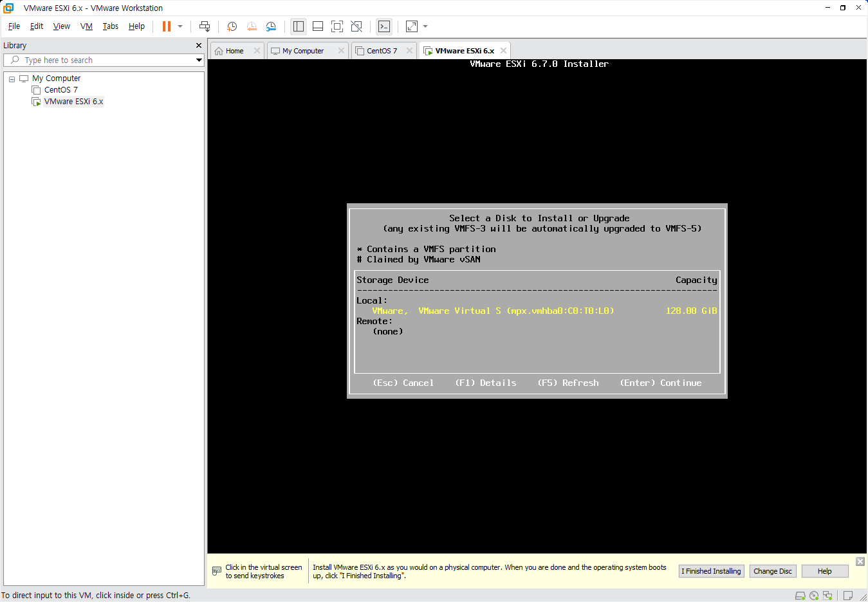
Task: Click the stretch guest display icon
Action: (412, 26)
